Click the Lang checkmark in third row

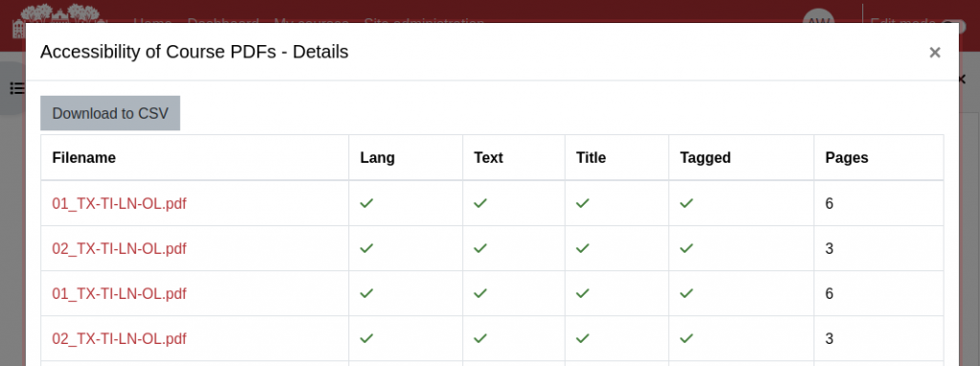(367, 293)
